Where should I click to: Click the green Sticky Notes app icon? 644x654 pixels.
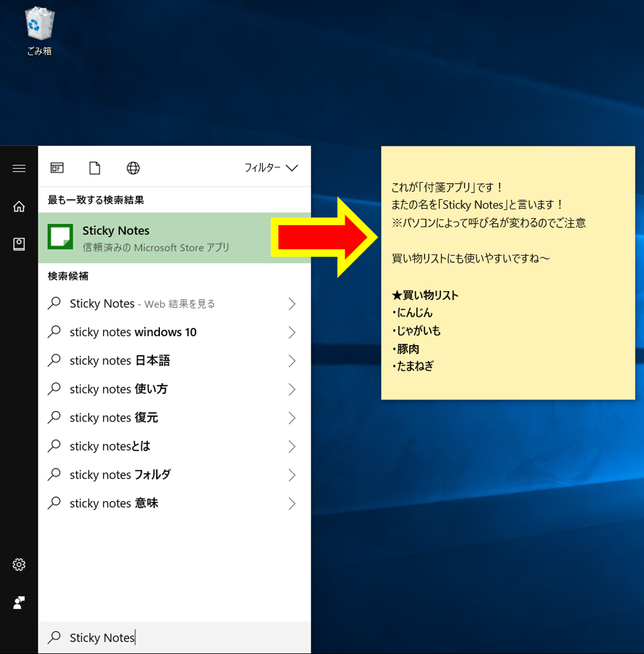coord(60,237)
